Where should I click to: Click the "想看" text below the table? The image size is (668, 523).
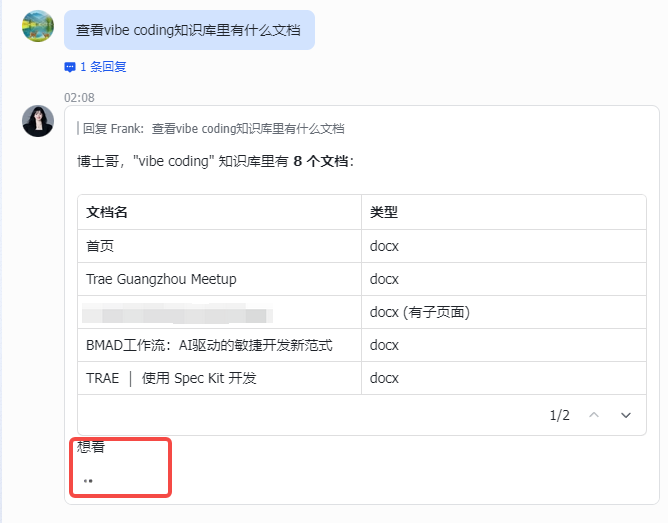pyautogui.click(x=91, y=447)
